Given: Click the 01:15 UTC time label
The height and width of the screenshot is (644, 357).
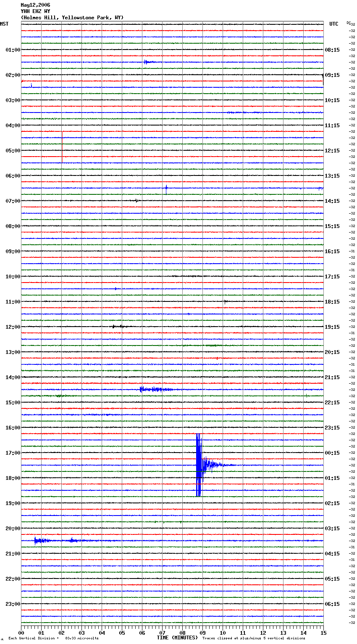Looking at the screenshot, I should 332,478.
